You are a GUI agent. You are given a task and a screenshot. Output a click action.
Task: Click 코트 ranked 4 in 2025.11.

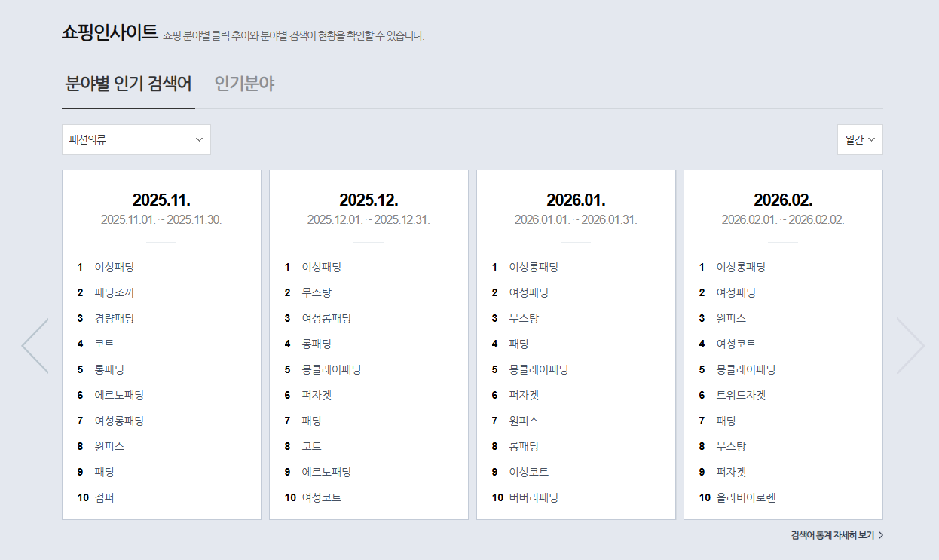[105, 344]
